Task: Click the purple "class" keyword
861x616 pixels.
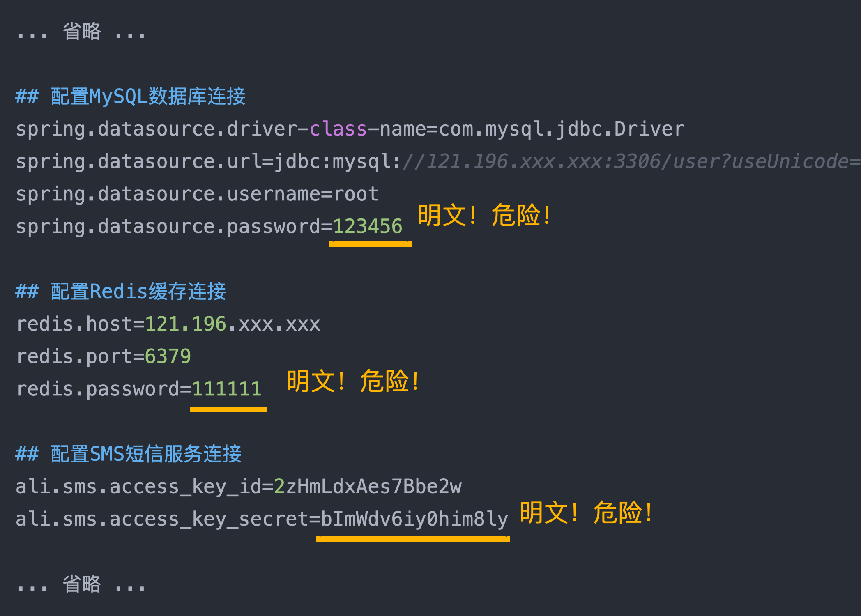Action: pyautogui.click(x=338, y=129)
